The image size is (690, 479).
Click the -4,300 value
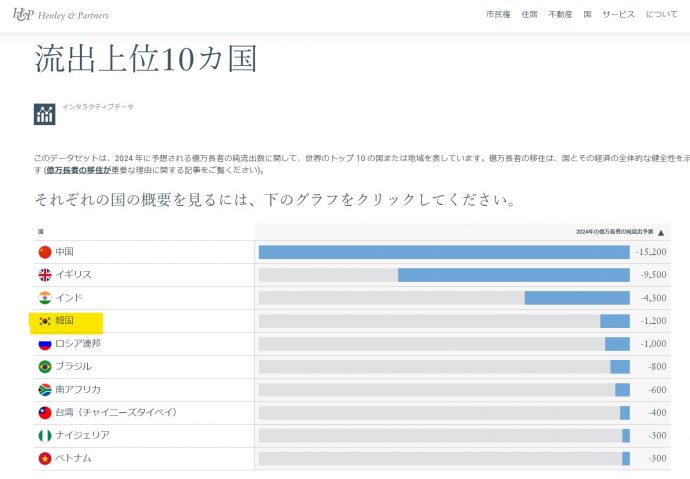tap(653, 298)
